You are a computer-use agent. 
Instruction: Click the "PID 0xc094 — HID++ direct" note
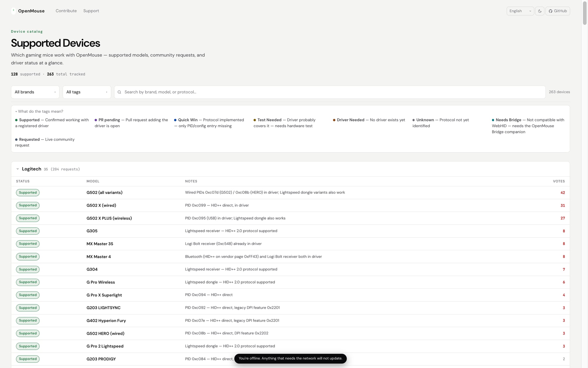coord(209,295)
